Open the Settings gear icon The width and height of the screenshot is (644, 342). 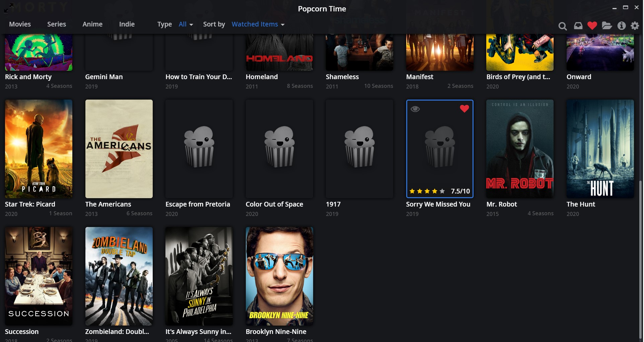pos(635,25)
